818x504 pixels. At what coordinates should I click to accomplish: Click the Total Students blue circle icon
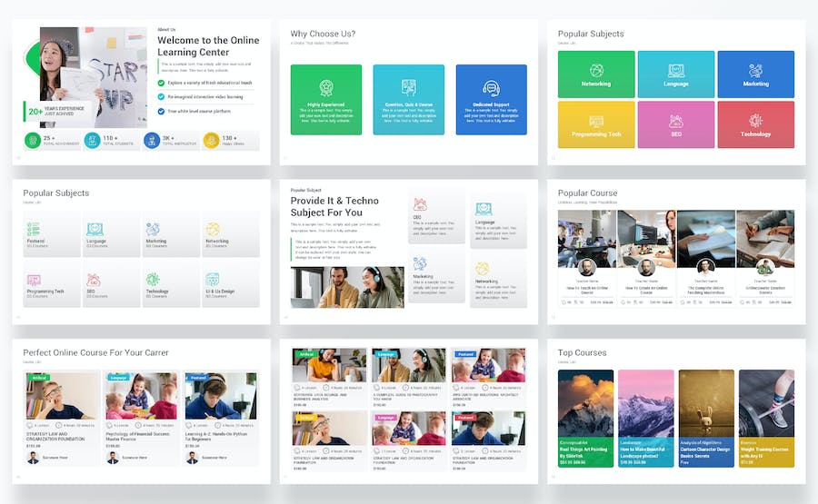click(92, 140)
